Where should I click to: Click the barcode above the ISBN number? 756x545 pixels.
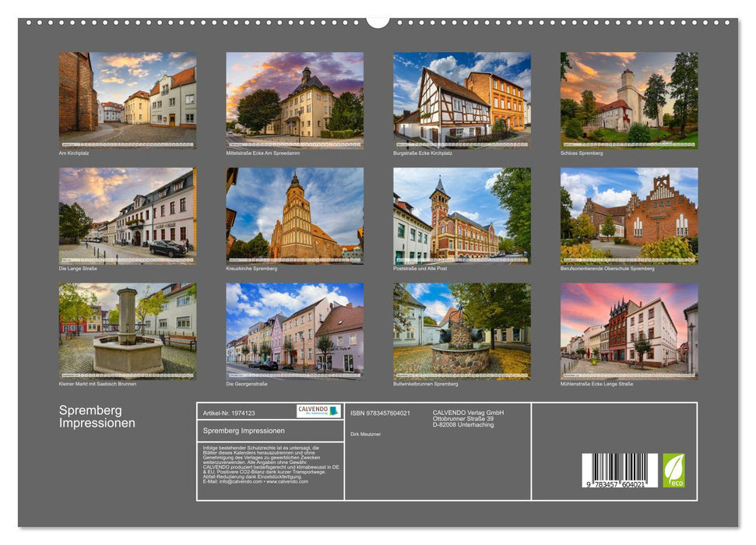click(x=620, y=466)
